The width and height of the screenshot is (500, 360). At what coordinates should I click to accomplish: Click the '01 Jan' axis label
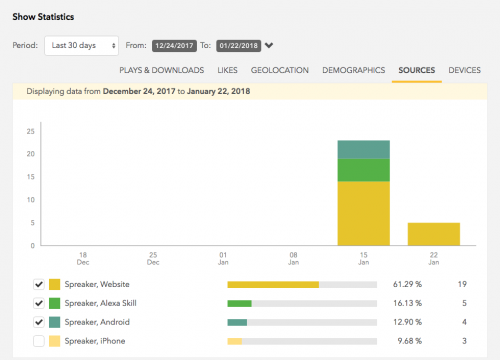point(223,259)
